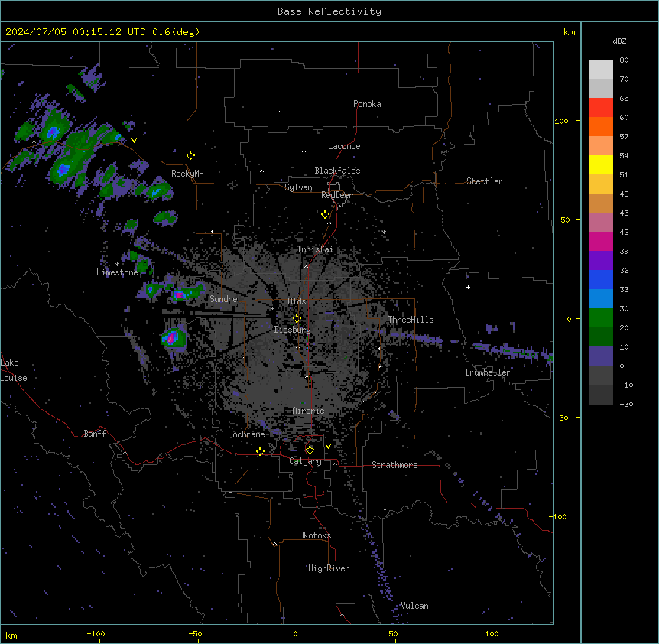Click the asterisk marker east of Innisfail
This screenshot has height=644, width=659.
coord(384,233)
